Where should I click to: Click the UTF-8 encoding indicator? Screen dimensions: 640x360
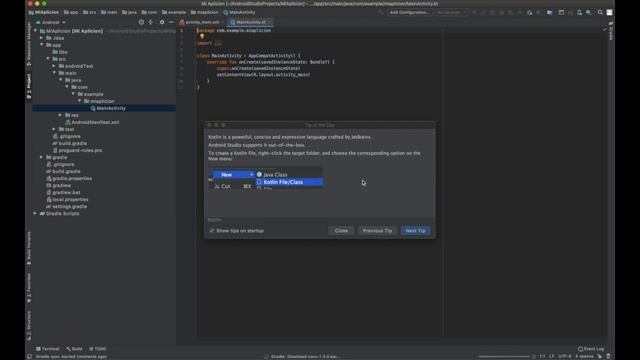[x=564, y=356]
